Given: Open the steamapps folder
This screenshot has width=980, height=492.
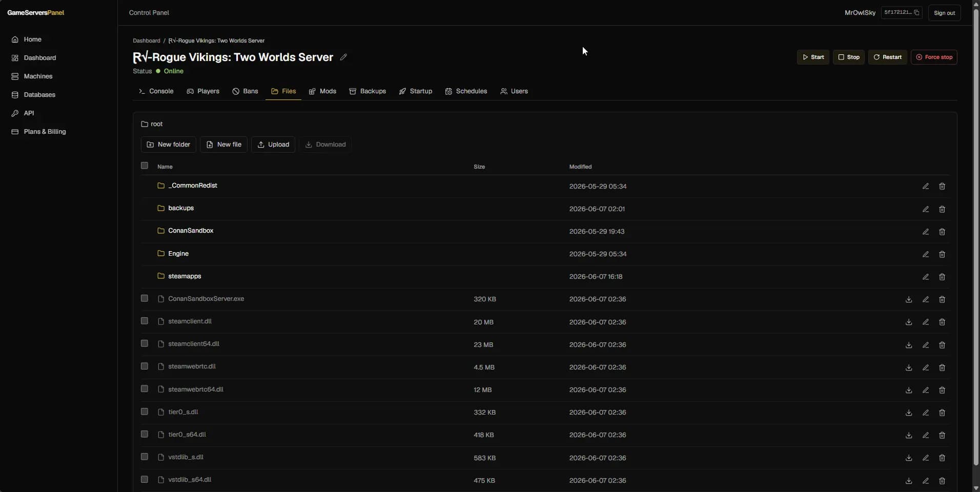Looking at the screenshot, I should point(185,276).
